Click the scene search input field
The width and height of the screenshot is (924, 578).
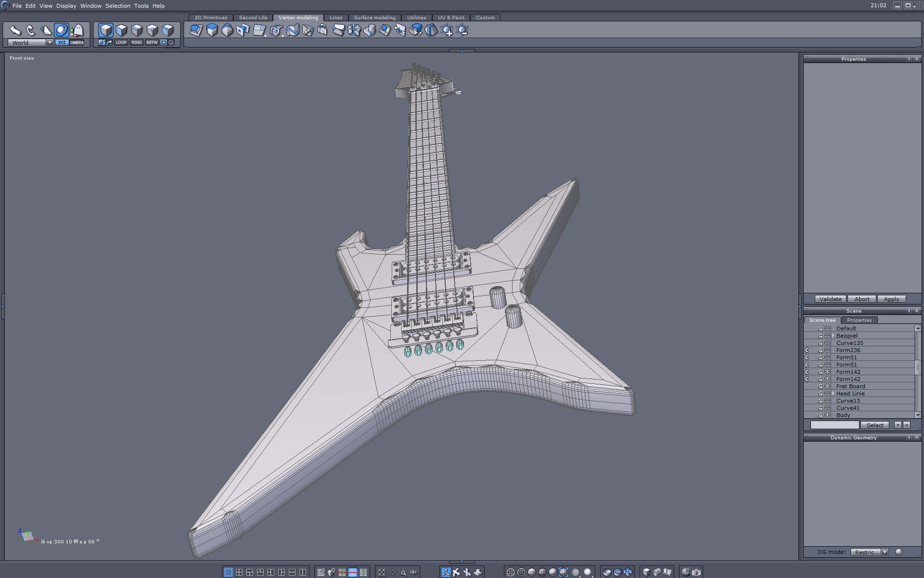click(834, 425)
